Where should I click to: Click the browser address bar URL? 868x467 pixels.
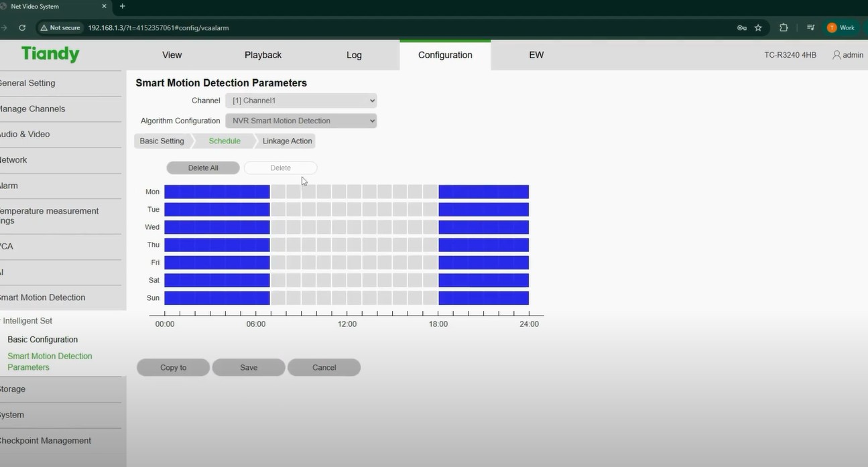(x=159, y=27)
